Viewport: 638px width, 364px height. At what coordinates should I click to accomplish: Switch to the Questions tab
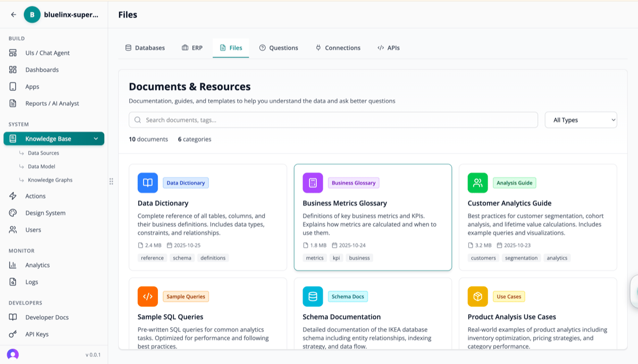[x=279, y=48]
